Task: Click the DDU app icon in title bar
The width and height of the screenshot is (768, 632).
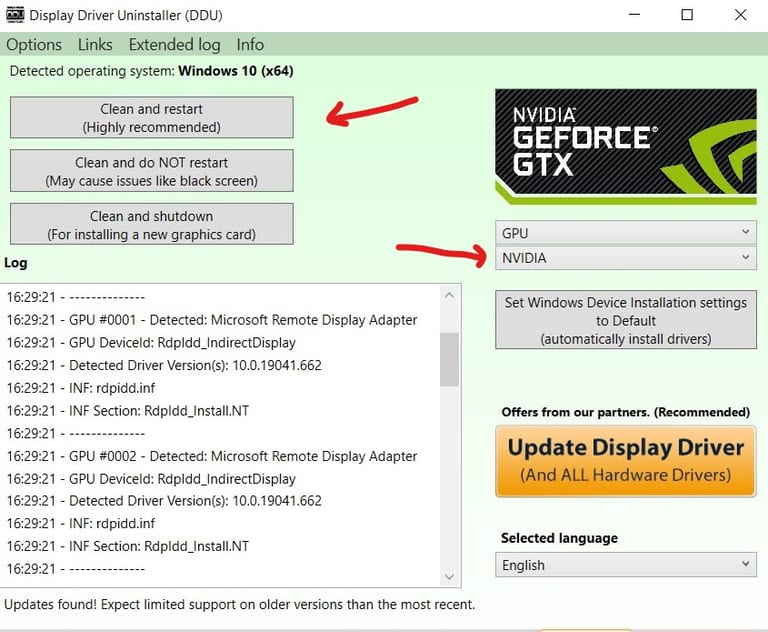Action: 15,15
